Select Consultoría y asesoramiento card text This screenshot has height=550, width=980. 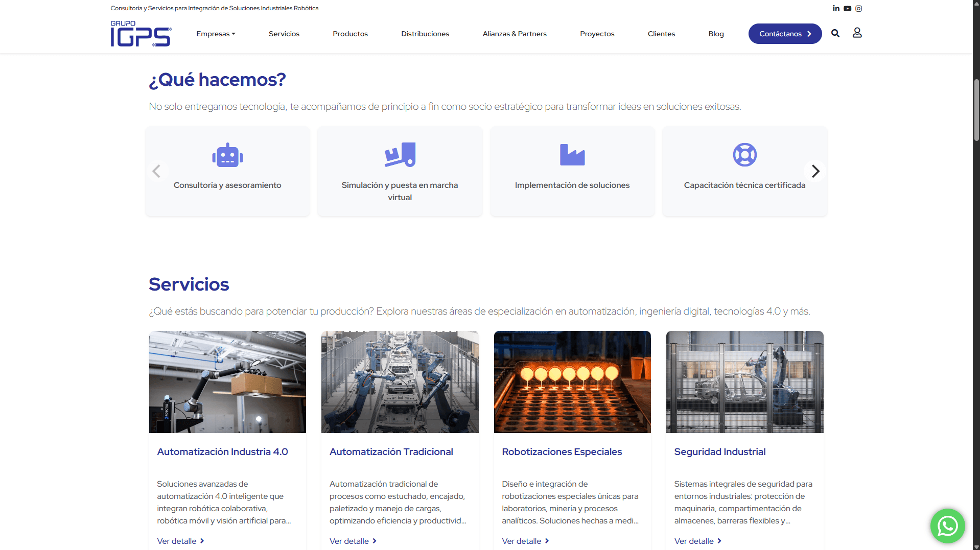pyautogui.click(x=227, y=185)
